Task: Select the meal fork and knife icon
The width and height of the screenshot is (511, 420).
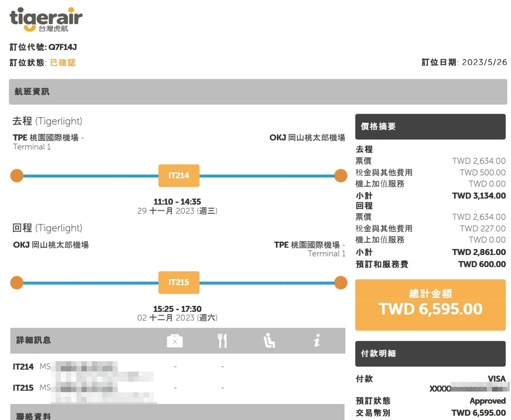Action: pyautogui.click(x=222, y=341)
